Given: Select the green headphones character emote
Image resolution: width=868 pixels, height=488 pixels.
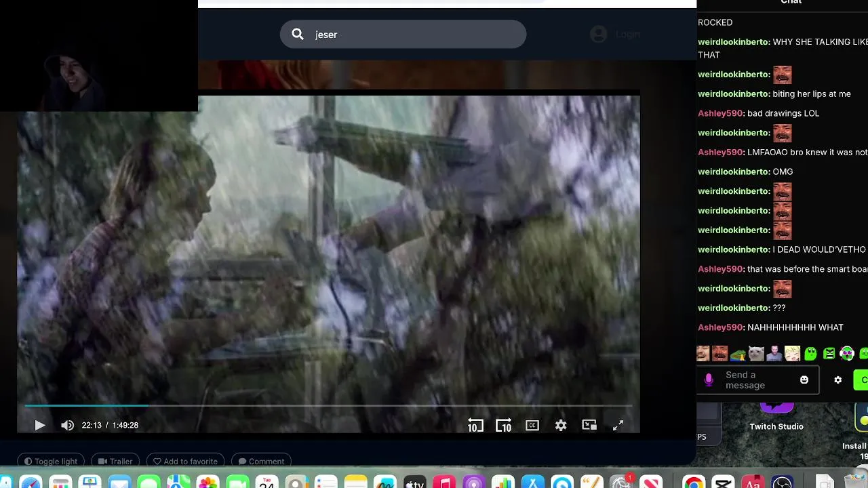Looking at the screenshot, I should 846,354.
